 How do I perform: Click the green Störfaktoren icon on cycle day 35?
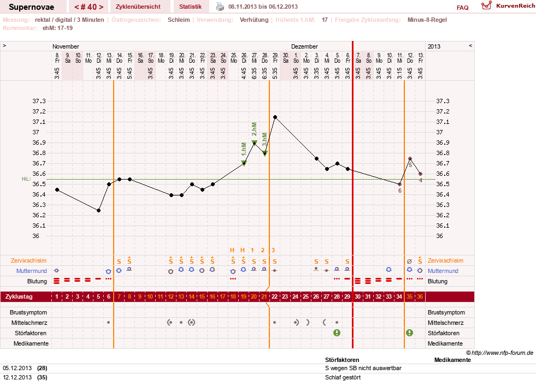(410, 332)
